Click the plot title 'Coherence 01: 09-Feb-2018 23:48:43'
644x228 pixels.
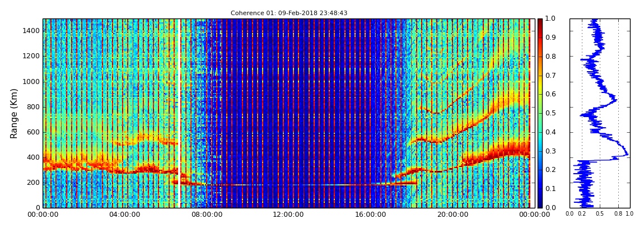point(289,13)
